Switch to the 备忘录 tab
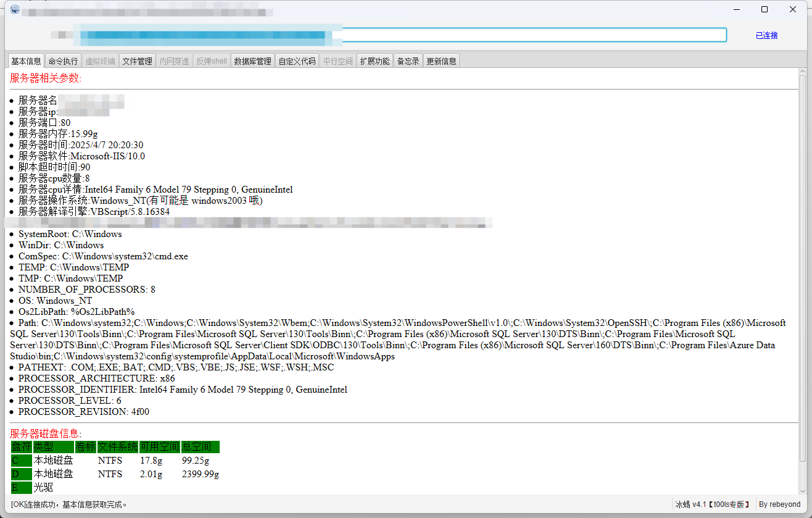Viewport: 812px width, 518px height. (408, 61)
